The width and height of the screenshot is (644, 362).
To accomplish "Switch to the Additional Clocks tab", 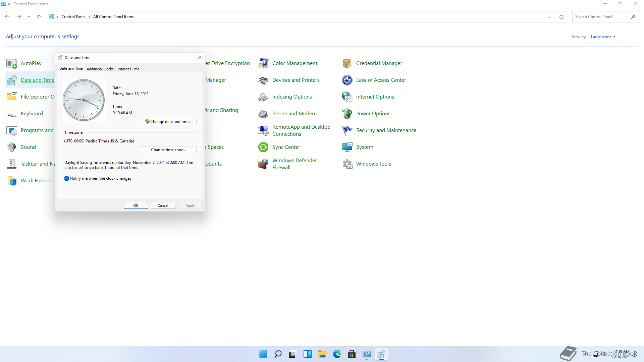I will [100, 69].
